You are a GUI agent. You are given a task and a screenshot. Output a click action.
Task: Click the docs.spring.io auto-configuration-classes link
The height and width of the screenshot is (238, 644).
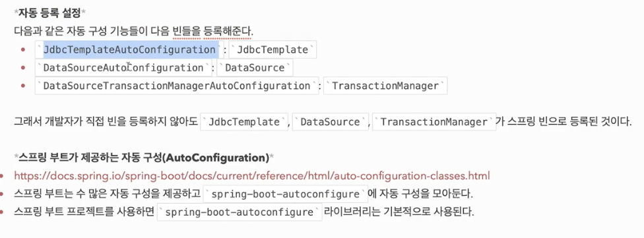(252, 176)
